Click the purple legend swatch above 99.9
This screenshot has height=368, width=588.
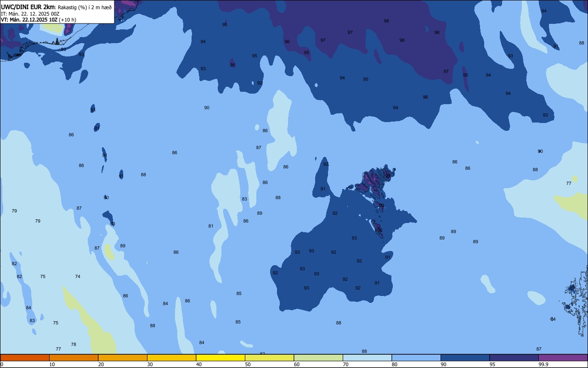click(x=563, y=357)
